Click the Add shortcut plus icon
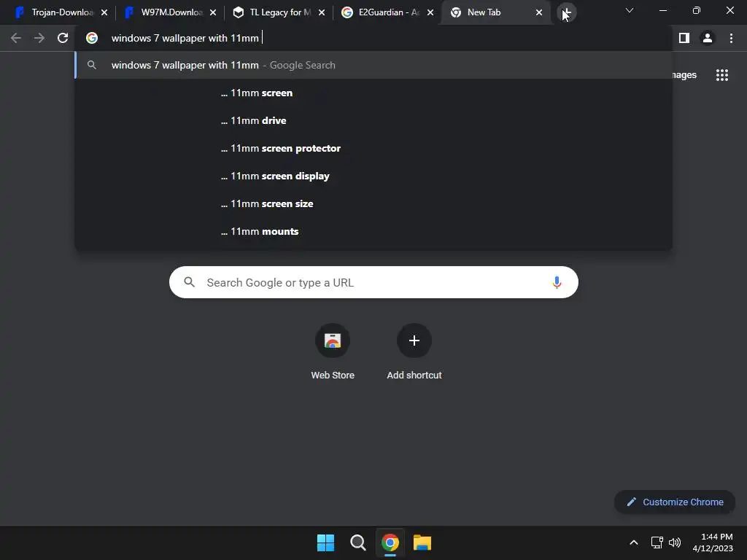Image resolution: width=747 pixels, height=560 pixels. click(414, 341)
